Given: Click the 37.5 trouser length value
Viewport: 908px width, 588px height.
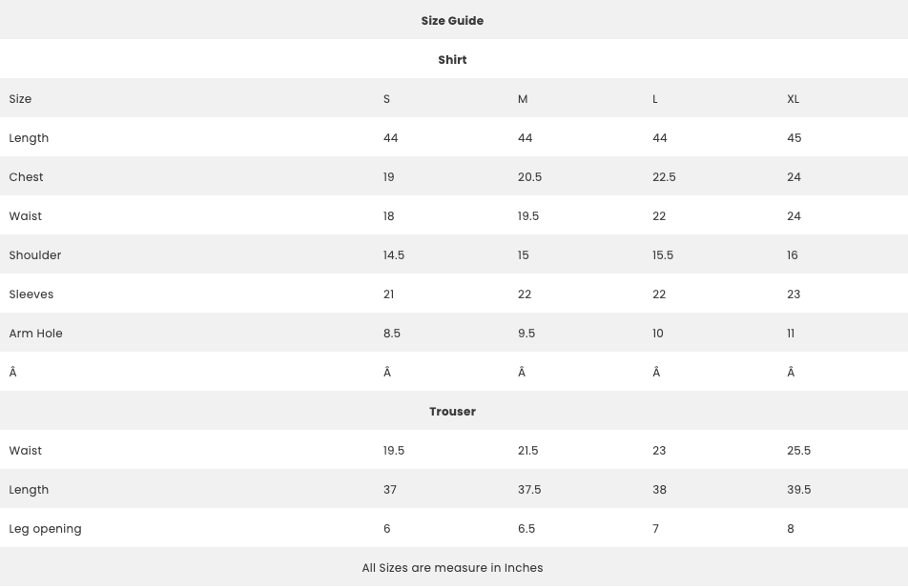Looking at the screenshot, I should point(529,490).
